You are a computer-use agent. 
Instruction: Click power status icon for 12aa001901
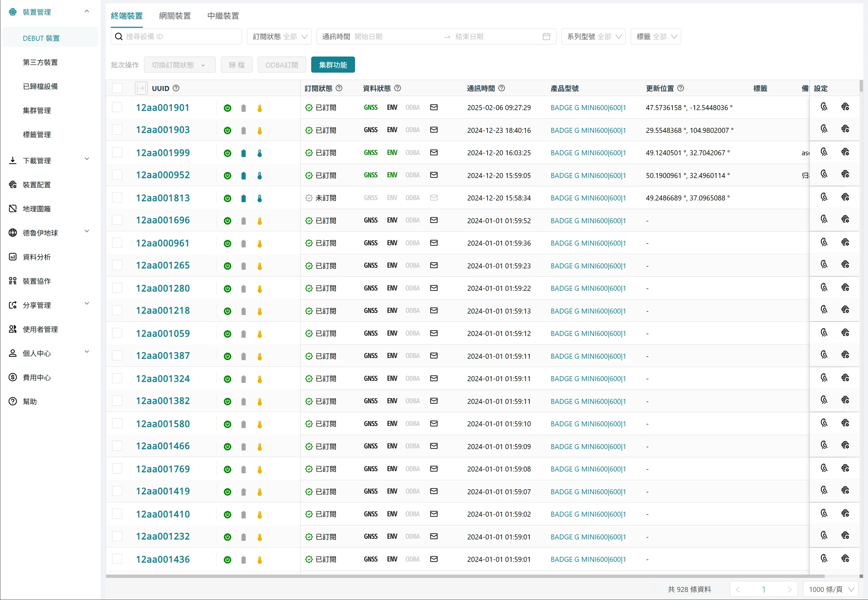tap(227, 108)
